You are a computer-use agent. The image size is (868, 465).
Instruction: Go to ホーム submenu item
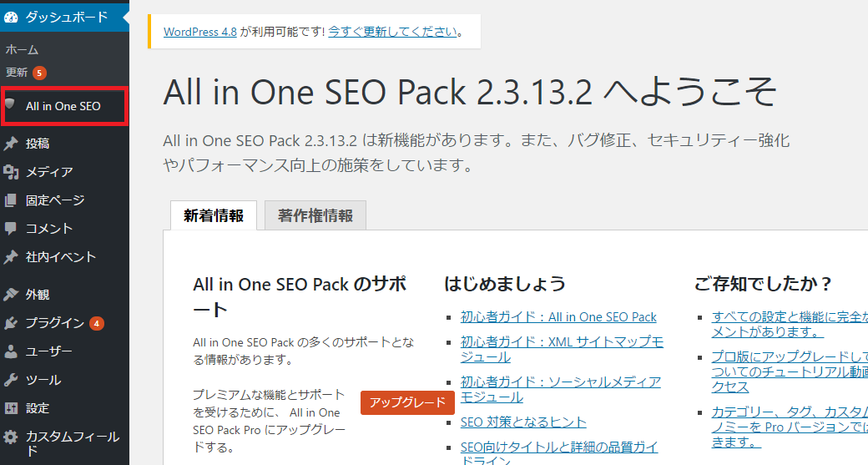[23, 50]
